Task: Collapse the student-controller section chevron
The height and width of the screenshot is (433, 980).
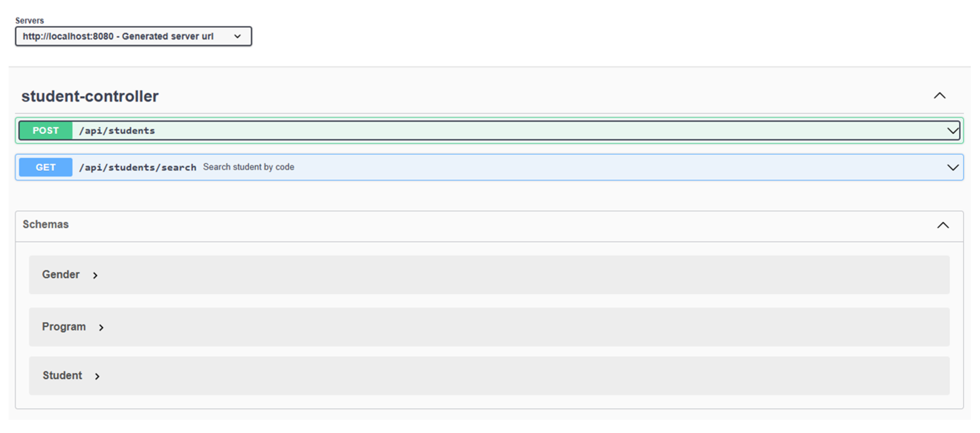Action: click(940, 96)
